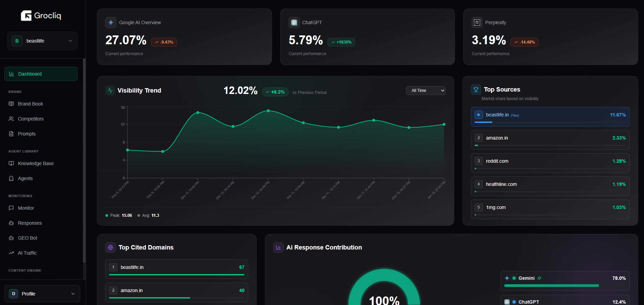The width and height of the screenshot is (644, 305).
Task: Open the beastlife brand selector dropdown
Action: click(x=42, y=41)
